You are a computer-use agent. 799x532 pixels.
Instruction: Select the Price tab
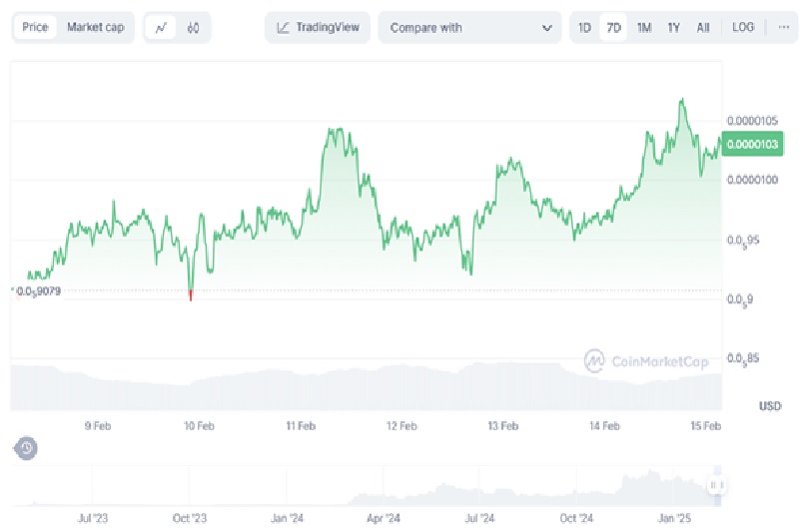click(x=36, y=28)
